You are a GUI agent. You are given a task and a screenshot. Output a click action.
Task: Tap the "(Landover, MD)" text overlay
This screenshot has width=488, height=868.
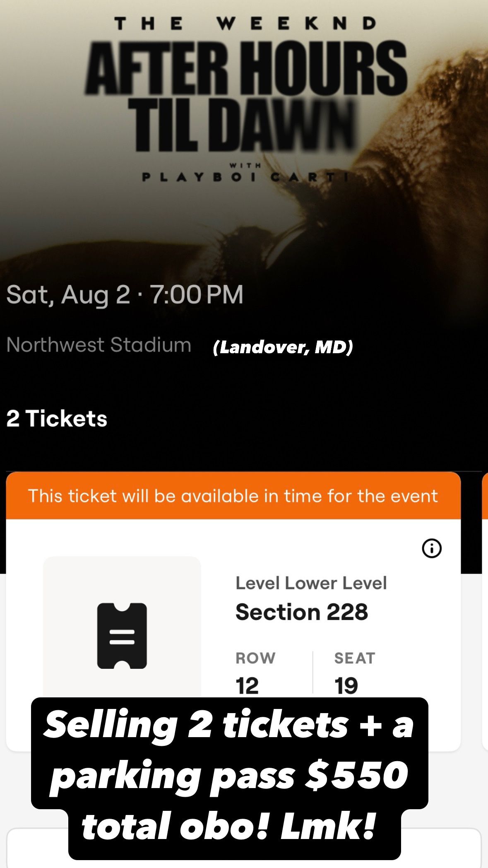pos(283,347)
